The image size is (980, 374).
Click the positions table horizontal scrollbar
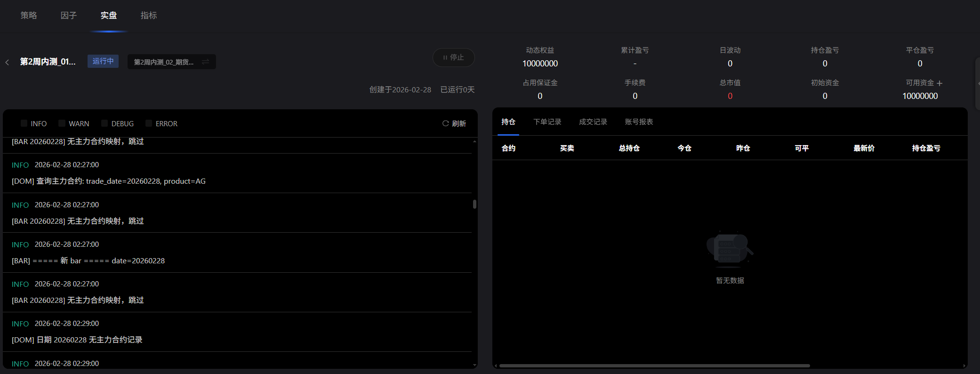(x=654, y=366)
